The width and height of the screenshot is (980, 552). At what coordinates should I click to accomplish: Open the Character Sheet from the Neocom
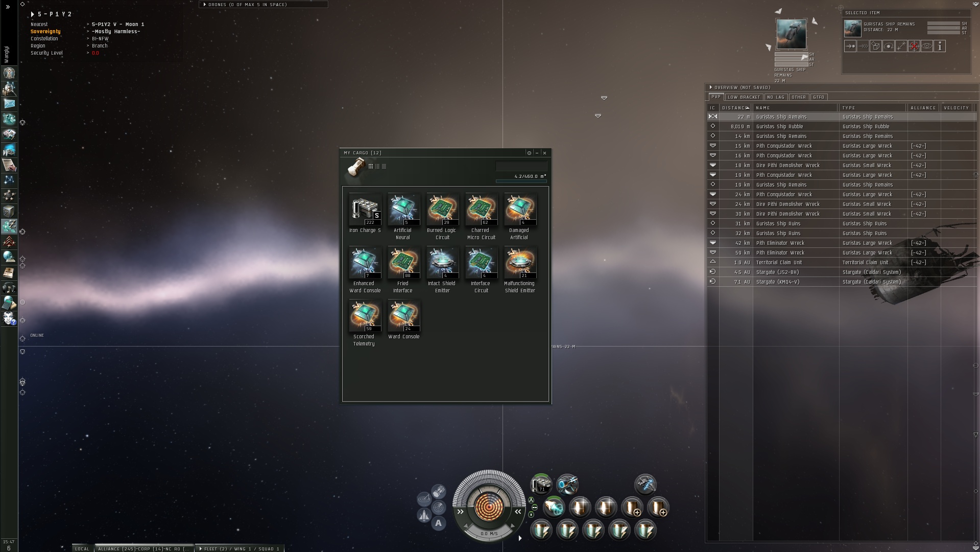coord(9,73)
